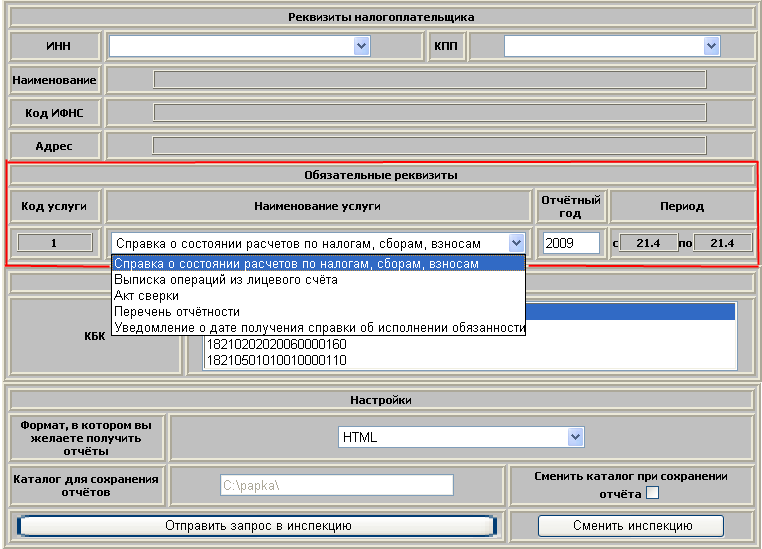
Task: Select 'Справка о состоянии расчетов' highlighted option
Action: point(319,264)
